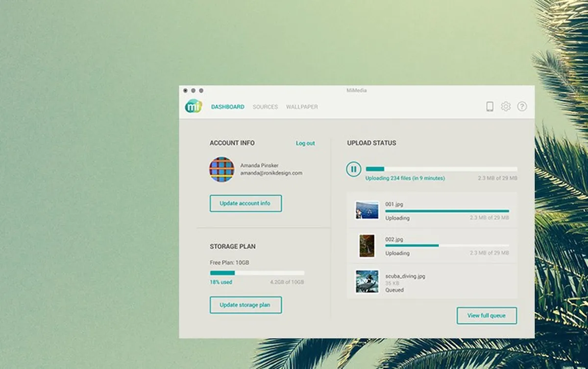Click the Uploading 234 files status text
This screenshot has width=588, height=369.
[x=405, y=179]
